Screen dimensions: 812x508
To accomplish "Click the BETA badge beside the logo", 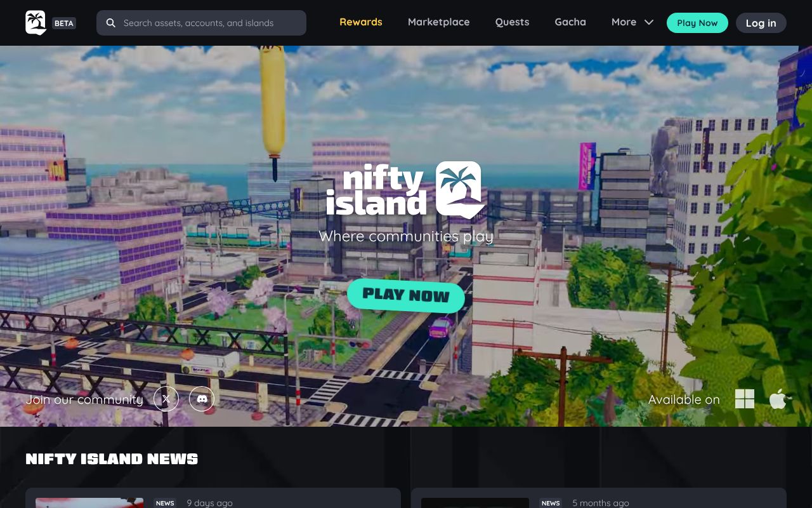I will coord(64,23).
